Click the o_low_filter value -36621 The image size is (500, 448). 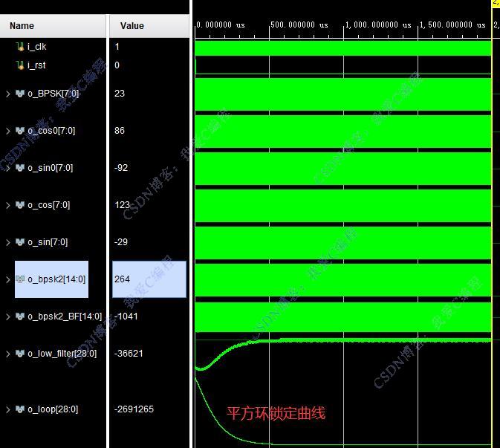pyautogui.click(x=129, y=354)
